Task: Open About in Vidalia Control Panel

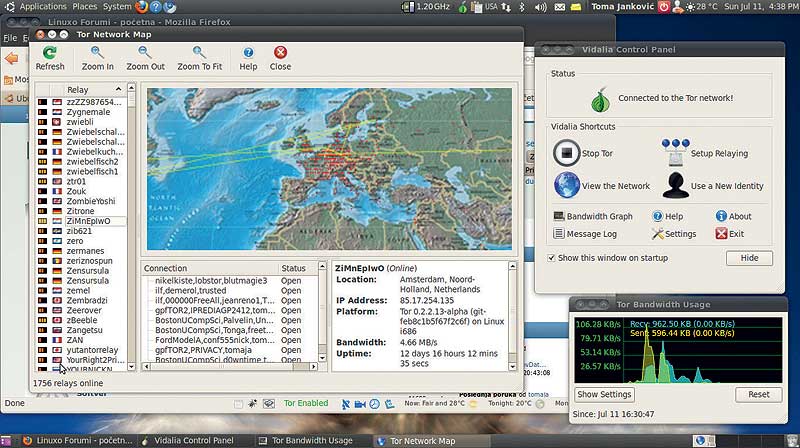Action: [733, 216]
